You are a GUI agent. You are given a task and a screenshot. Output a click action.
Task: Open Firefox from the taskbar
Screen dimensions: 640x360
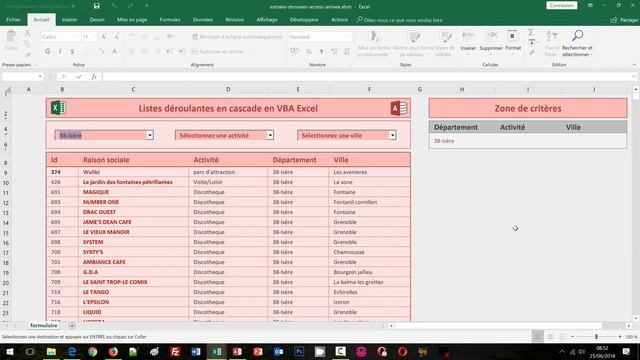click(113, 351)
